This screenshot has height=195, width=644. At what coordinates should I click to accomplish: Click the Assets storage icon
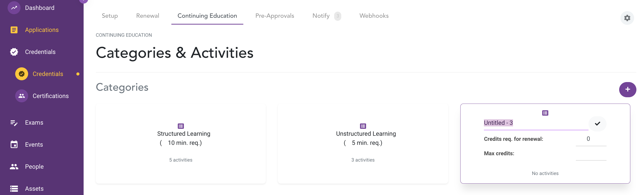point(14,189)
